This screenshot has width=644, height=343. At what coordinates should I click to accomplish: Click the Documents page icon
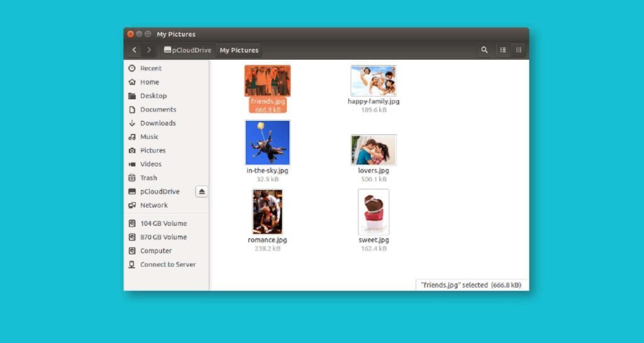[132, 110]
